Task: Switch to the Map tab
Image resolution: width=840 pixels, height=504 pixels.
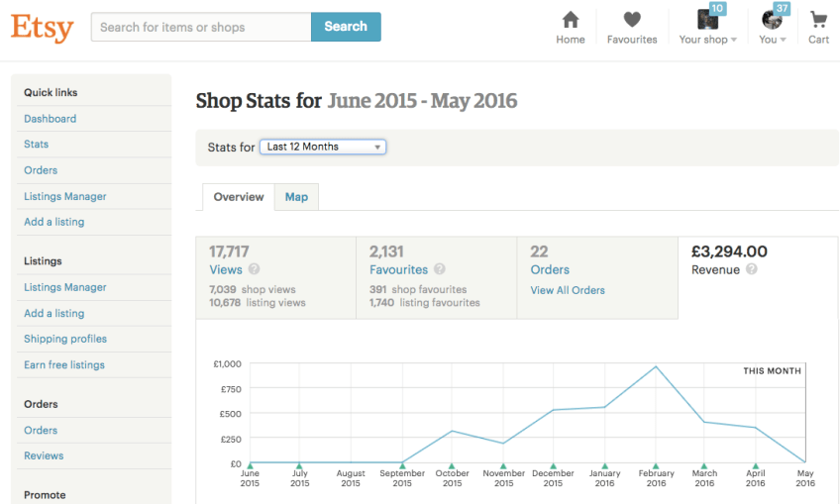Action: coord(296,197)
